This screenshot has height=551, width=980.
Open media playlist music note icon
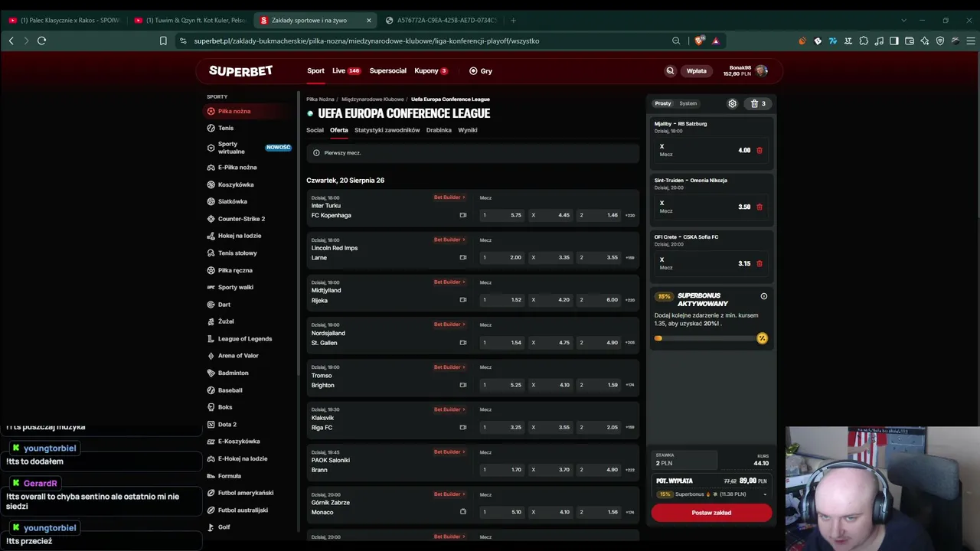pyautogui.click(x=879, y=41)
